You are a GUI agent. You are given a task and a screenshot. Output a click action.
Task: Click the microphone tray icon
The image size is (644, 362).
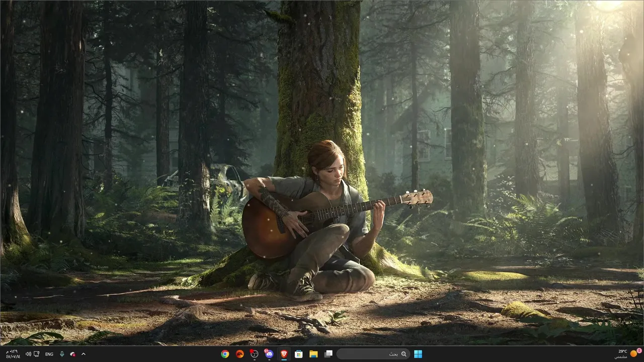[x=62, y=354]
